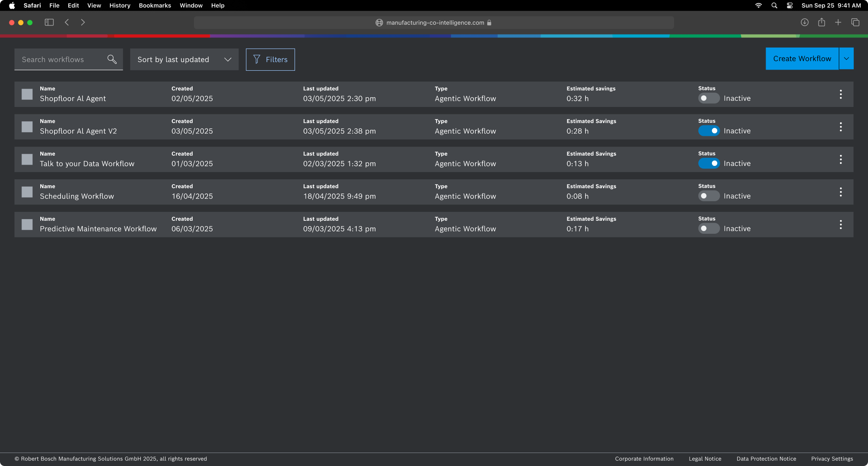The image size is (868, 466).
Task: Select checkbox for Scheduling Workflow row
Action: pyautogui.click(x=27, y=192)
